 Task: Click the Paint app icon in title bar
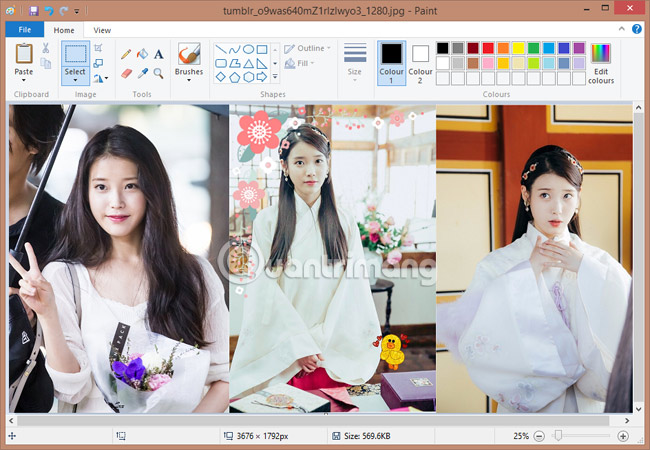coord(11,11)
